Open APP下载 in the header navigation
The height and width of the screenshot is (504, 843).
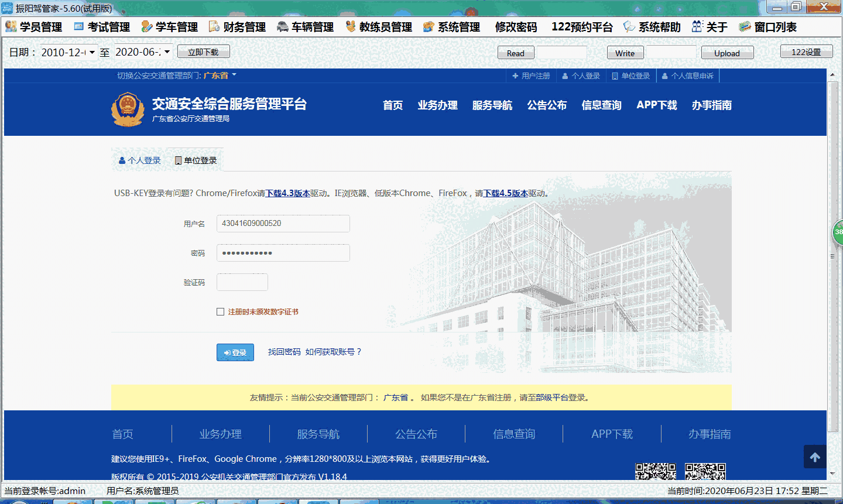tap(657, 105)
